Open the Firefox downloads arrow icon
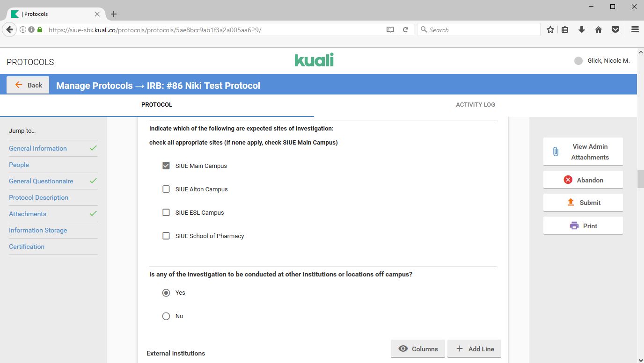This screenshot has width=644, height=363. tap(582, 29)
